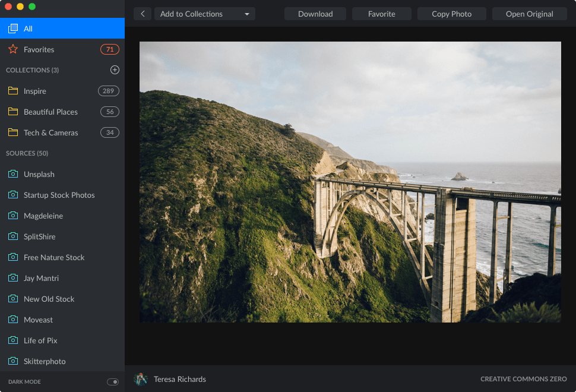Open the Beautiful Places collection
The width and height of the screenshot is (576, 392).
click(x=50, y=112)
